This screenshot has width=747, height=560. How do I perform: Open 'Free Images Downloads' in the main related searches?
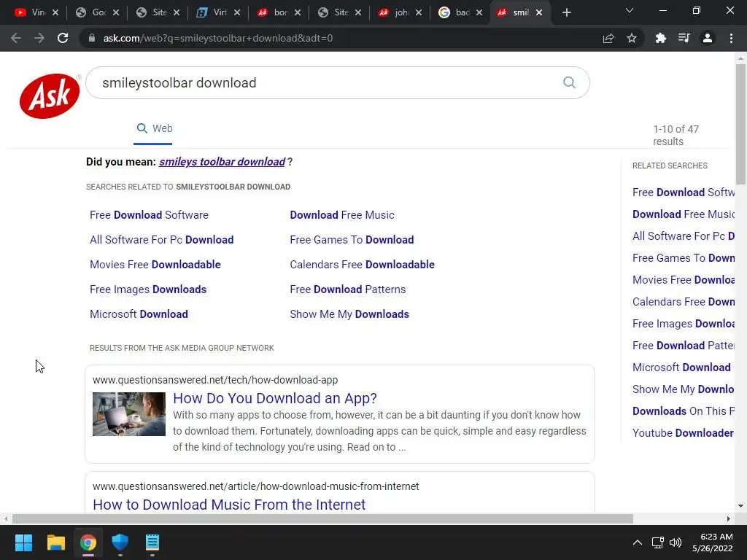coord(147,289)
